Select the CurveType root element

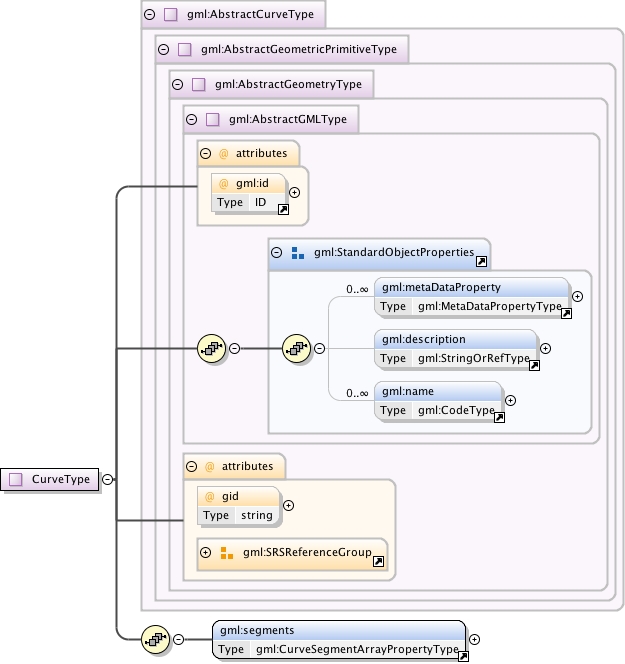(x=50, y=479)
